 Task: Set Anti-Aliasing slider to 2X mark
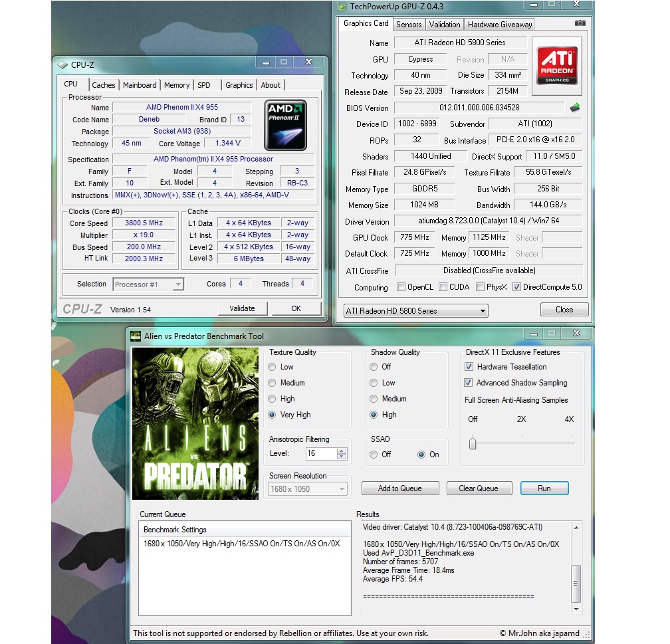522,443
